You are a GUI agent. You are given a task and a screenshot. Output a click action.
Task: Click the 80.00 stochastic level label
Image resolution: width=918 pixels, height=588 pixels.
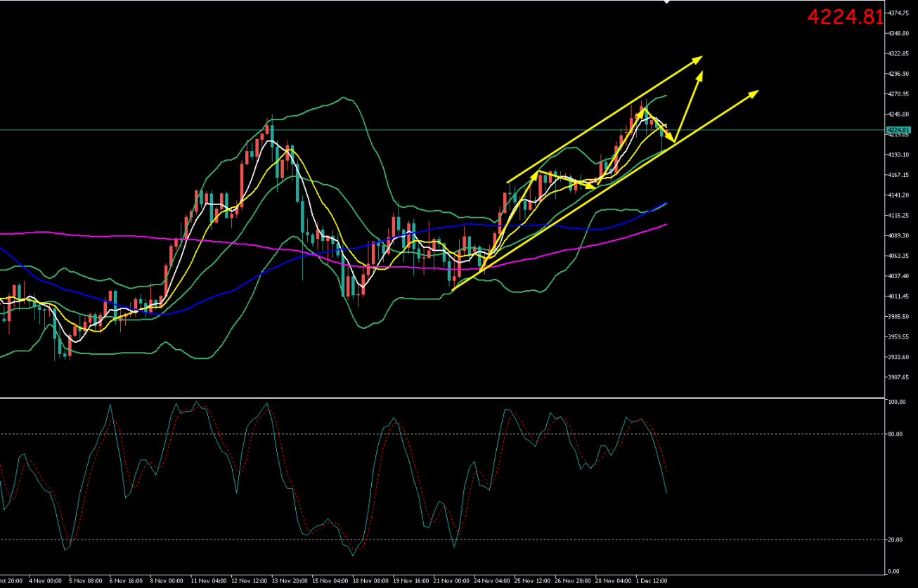(x=895, y=434)
